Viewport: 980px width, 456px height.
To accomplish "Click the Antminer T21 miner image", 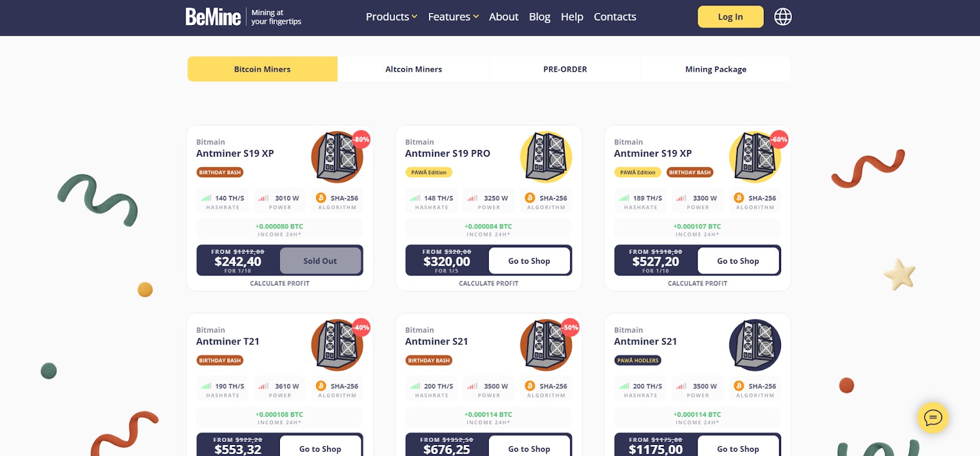I will (x=337, y=345).
